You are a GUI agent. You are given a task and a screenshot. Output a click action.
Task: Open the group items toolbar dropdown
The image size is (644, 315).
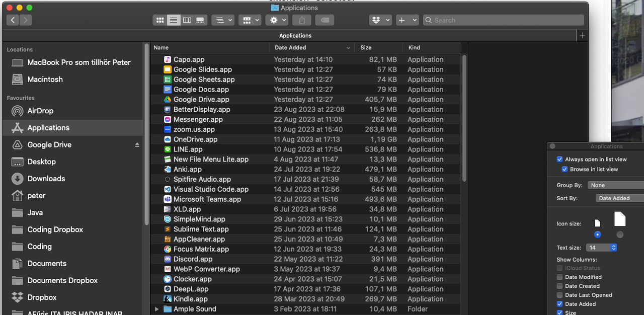(x=223, y=20)
